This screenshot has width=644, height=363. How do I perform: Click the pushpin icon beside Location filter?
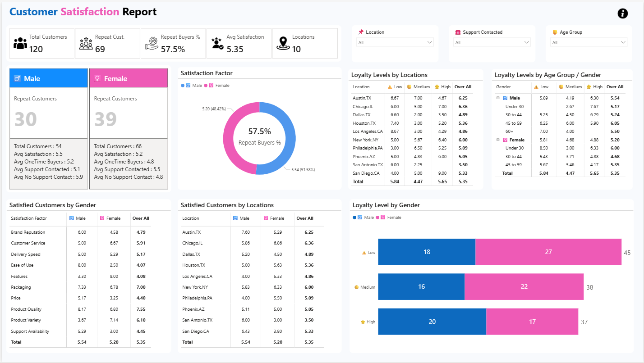pos(361,32)
